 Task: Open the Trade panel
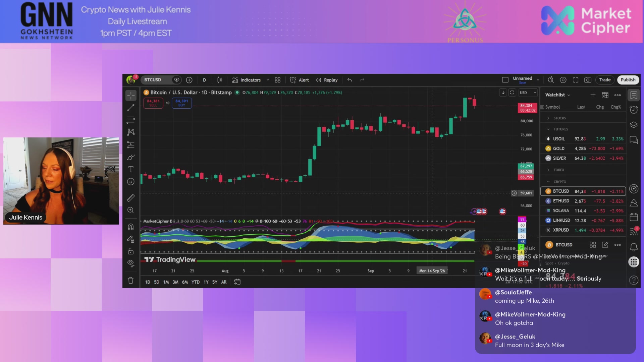click(605, 80)
